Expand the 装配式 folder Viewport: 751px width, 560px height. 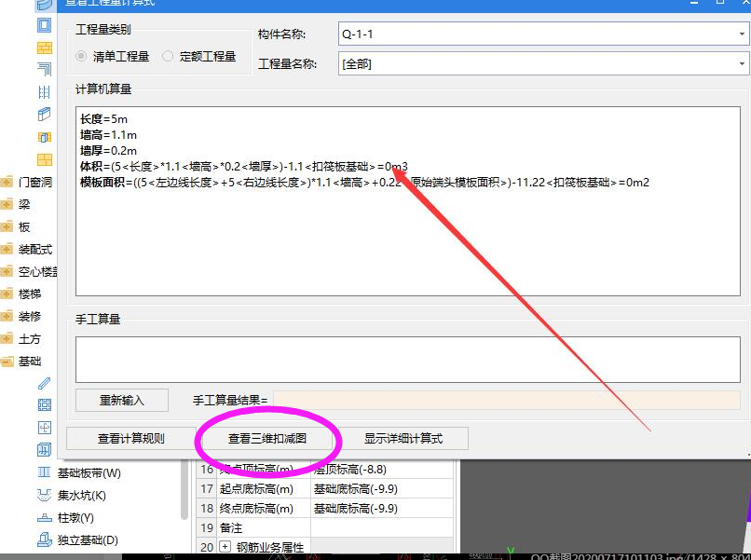point(7,249)
